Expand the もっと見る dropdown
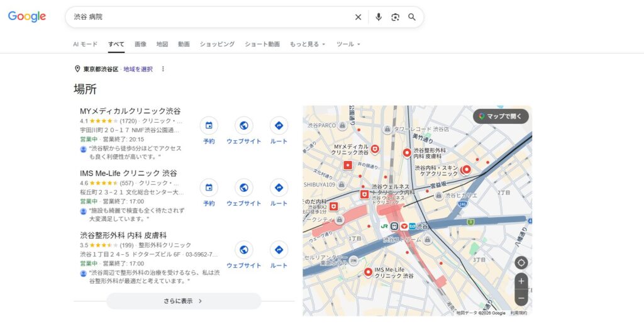 pos(307,44)
